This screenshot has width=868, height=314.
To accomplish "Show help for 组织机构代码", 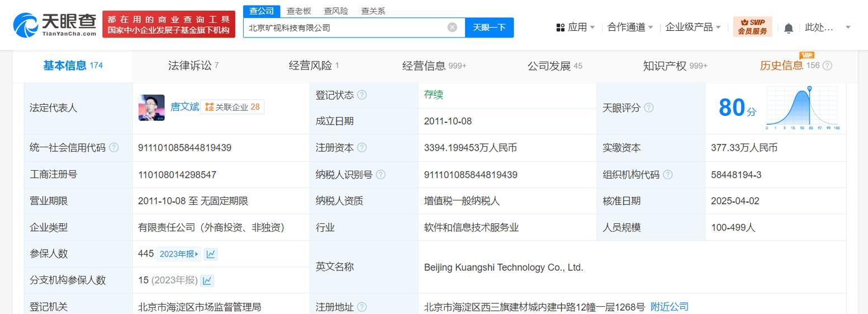I will (668, 175).
